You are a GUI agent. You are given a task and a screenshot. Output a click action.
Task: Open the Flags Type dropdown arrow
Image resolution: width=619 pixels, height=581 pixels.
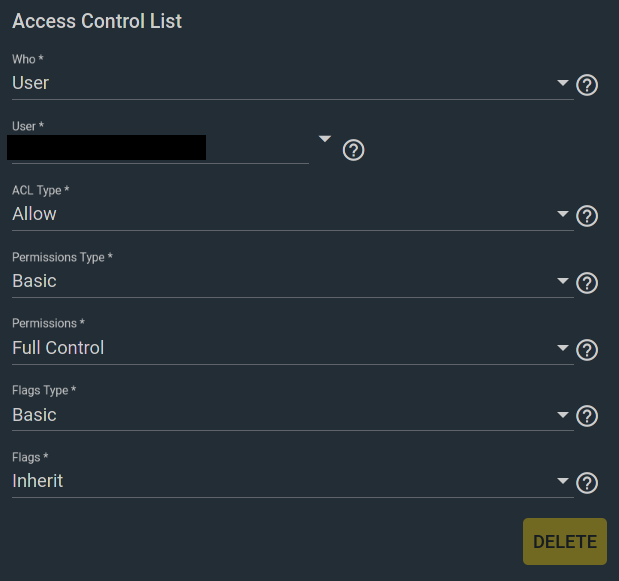click(563, 414)
